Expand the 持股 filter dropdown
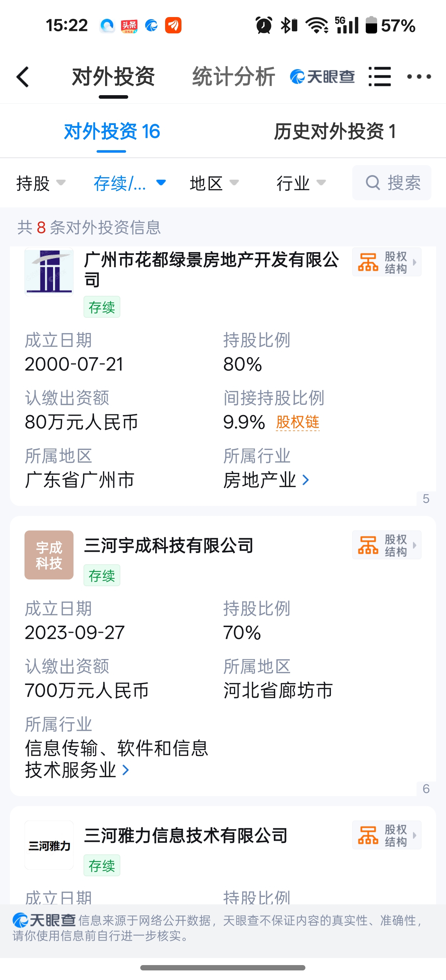 (x=41, y=183)
